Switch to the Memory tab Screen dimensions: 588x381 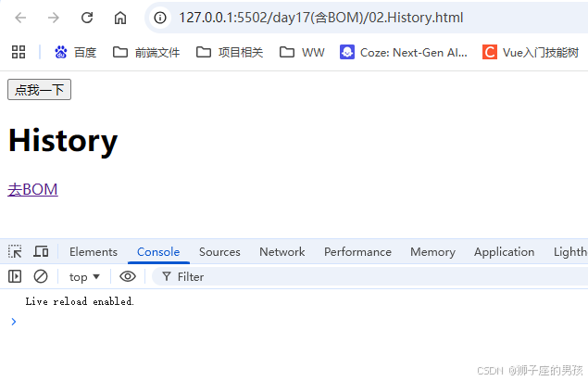[432, 252]
